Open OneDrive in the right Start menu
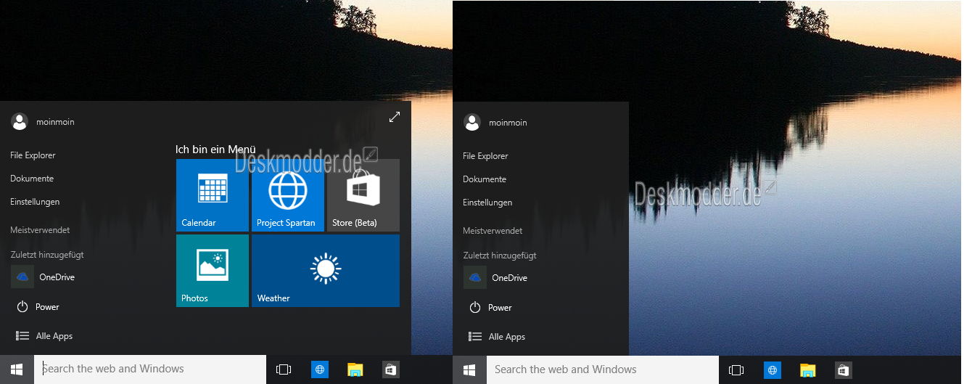 point(496,278)
